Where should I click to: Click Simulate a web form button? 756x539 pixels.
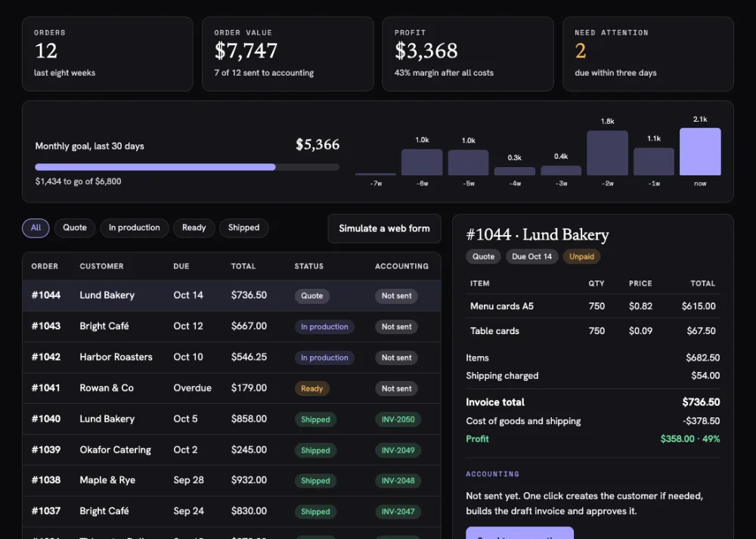tap(384, 228)
